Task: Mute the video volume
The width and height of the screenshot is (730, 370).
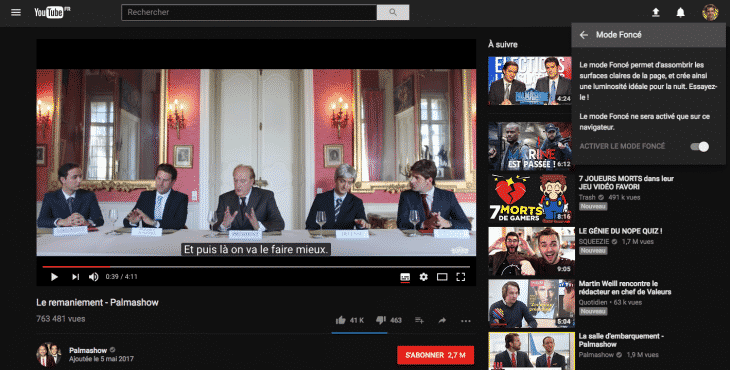Action: tap(94, 277)
